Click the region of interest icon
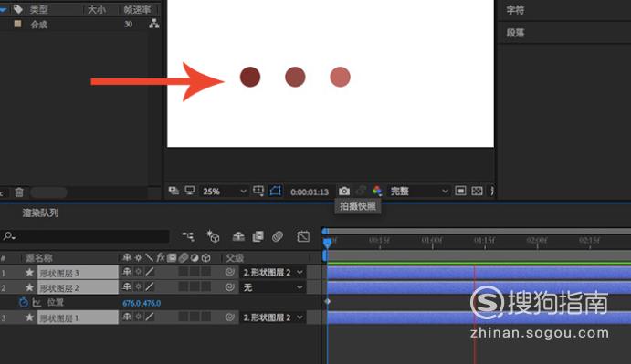The image size is (631, 364). (460, 191)
